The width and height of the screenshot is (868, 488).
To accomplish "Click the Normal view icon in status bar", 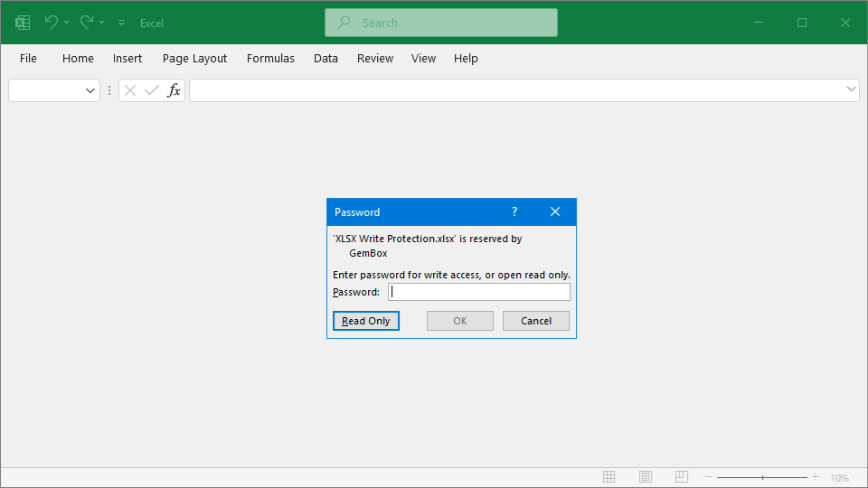I will 609,477.
